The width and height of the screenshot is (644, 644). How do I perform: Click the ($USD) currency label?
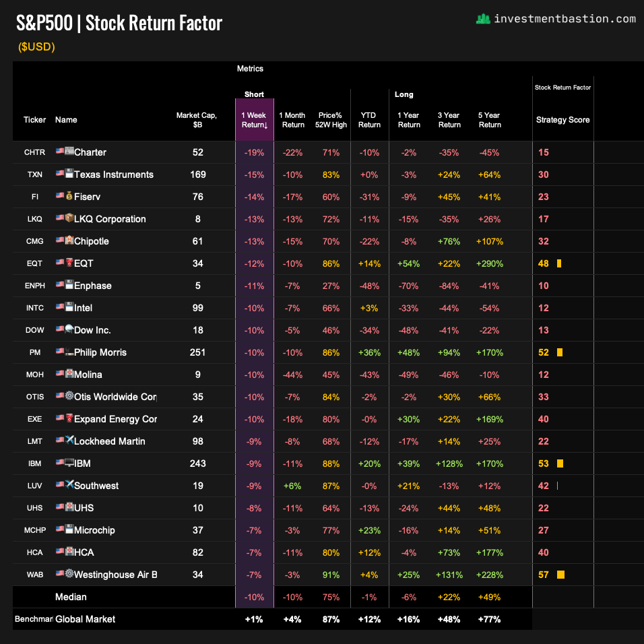[36, 47]
